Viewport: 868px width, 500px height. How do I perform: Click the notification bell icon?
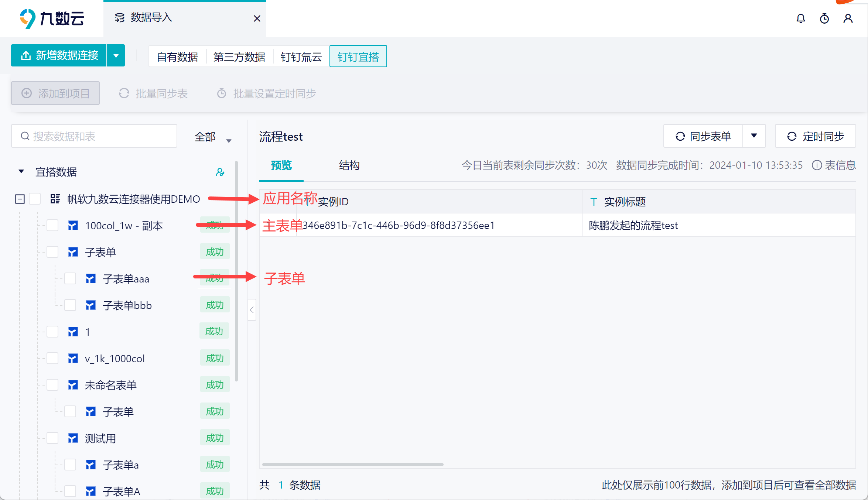pyautogui.click(x=800, y=18)
